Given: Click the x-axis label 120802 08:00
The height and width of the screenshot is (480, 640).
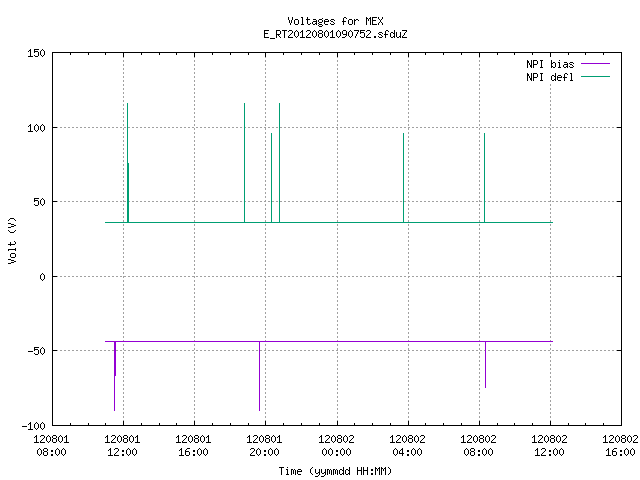Looking at the screenshot, I should 478,446.
